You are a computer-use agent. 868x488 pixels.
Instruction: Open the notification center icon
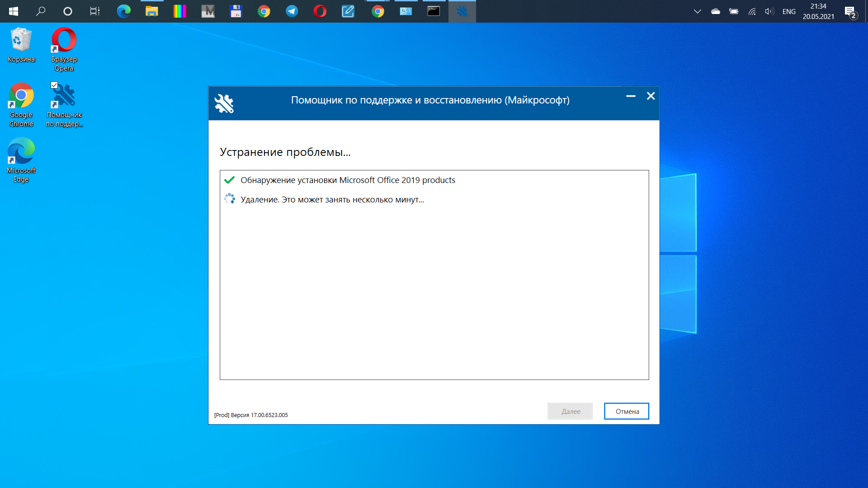click(850, 12)
